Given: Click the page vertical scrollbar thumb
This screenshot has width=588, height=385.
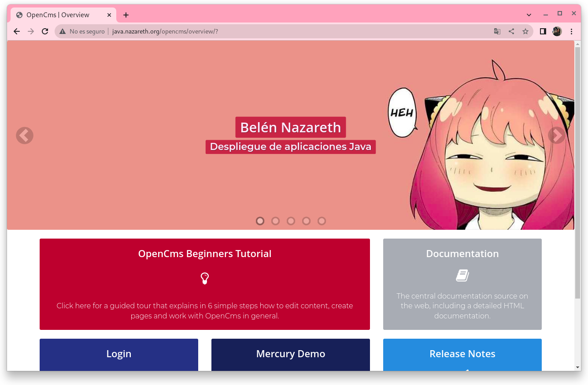Looking at the screenshot, I should coord(577,172).
